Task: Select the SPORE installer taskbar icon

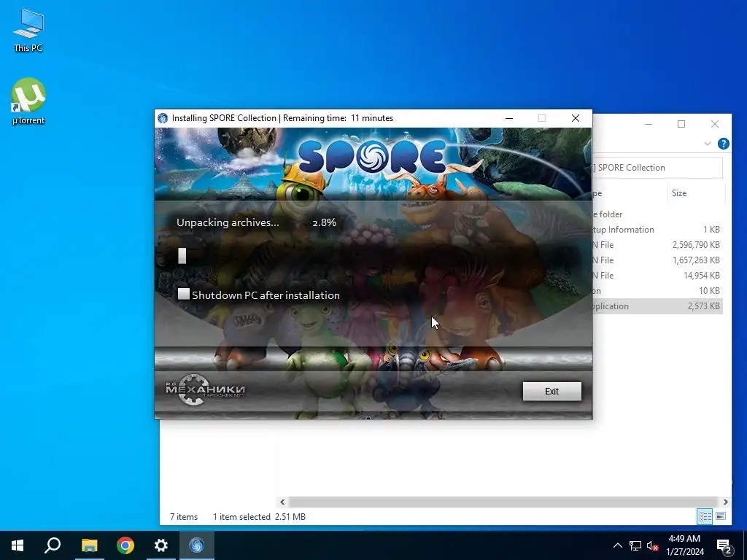Action: click(197, 545)
